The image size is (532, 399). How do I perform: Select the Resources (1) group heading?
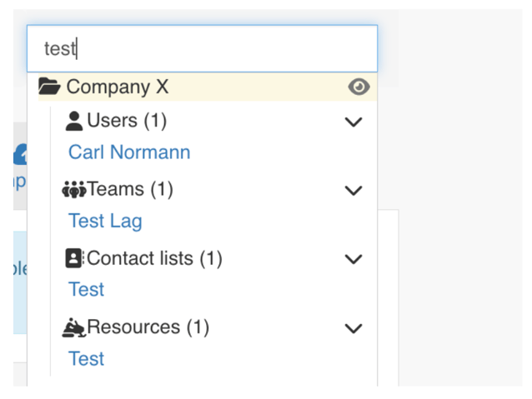[x=148, y=327]
